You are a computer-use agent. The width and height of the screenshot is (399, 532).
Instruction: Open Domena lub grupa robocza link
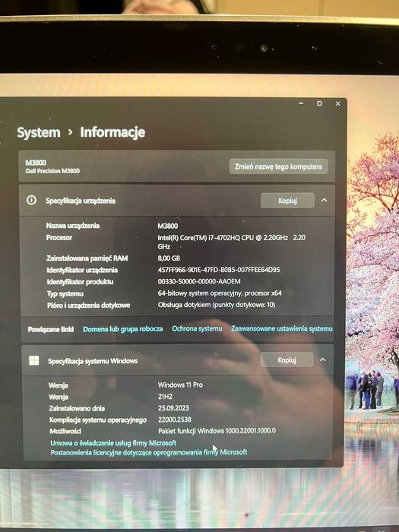123,329
